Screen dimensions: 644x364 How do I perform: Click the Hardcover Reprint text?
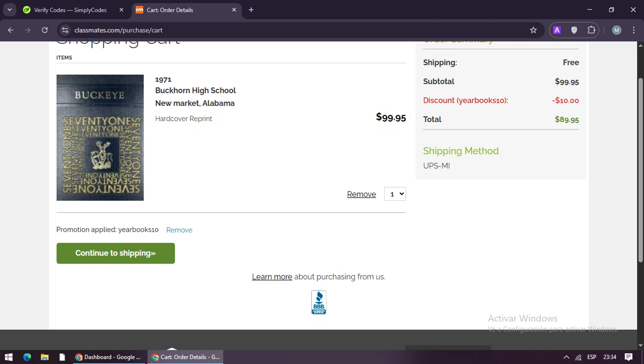[x=183, y=119]
